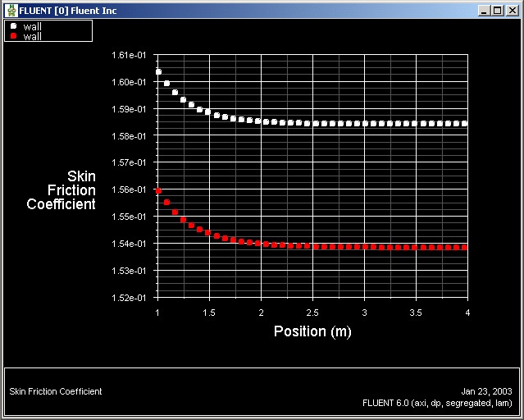Click the y-axis label 1.58e-01

(129, 136)
